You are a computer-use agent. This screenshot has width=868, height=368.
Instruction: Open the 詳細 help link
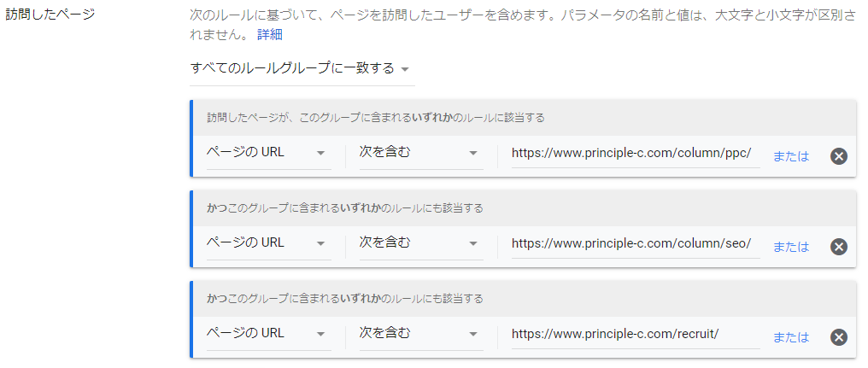tap(269, 35)
